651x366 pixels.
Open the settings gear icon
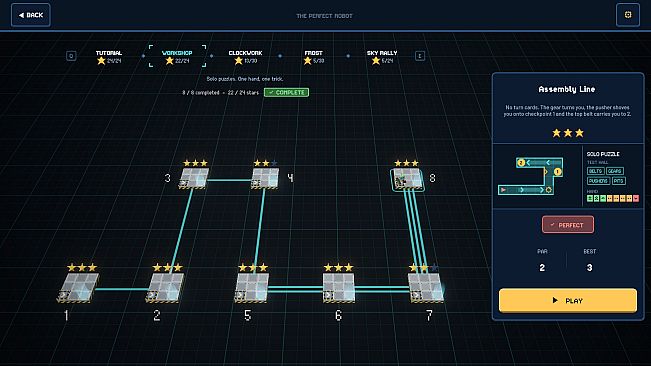click(x=628, y=15)
